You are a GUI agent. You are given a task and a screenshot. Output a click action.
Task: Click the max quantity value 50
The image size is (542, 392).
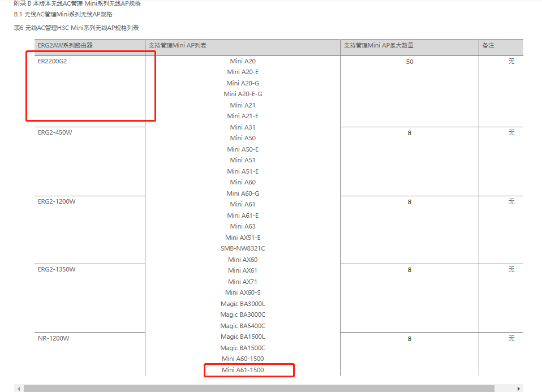(x=410, y=62)
